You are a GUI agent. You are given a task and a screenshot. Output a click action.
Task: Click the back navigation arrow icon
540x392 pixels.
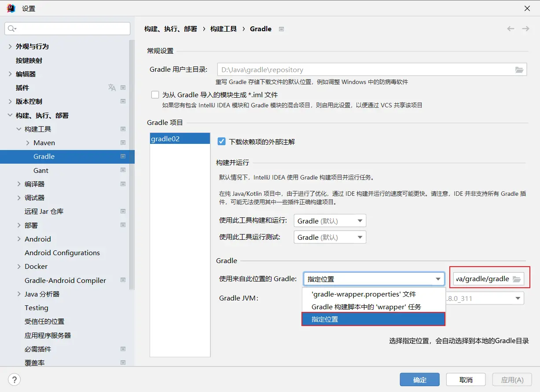[511, 29]
